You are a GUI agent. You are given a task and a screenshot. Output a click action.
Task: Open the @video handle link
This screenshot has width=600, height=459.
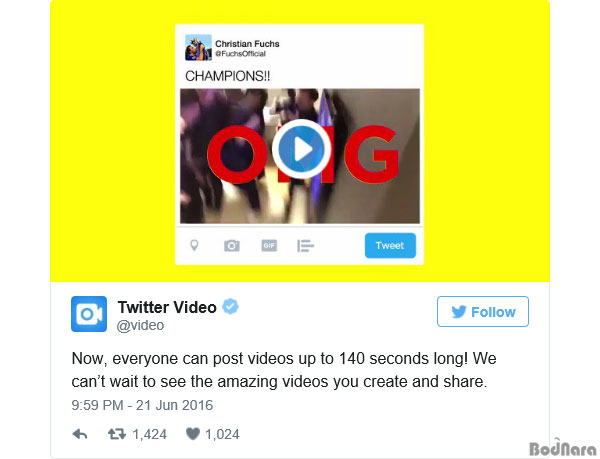tap(140, 326)
